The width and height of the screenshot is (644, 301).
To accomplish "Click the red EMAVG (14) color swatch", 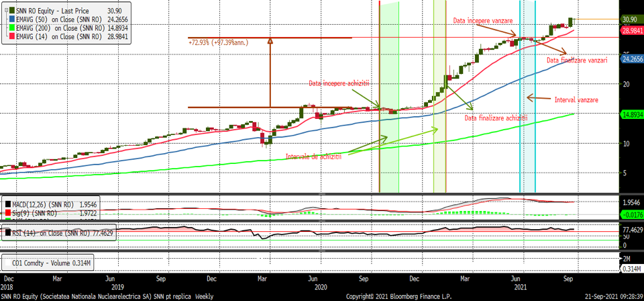I will [x=11, y=36].
